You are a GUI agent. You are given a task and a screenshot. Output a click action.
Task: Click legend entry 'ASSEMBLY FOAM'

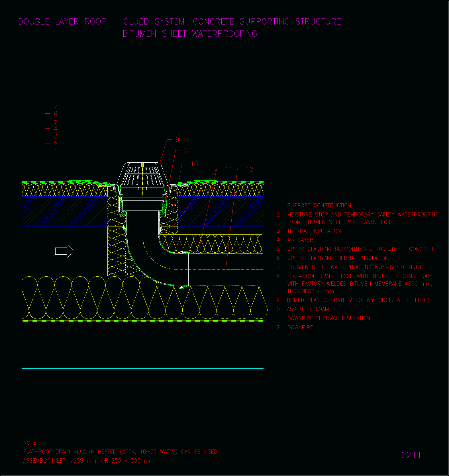tap(308, 309)
